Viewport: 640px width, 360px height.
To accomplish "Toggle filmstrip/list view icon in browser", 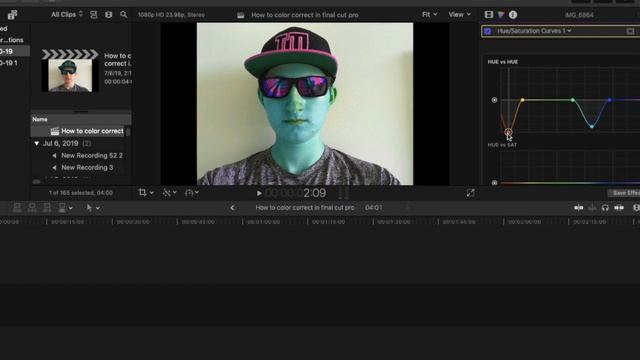I will (109, 15).
